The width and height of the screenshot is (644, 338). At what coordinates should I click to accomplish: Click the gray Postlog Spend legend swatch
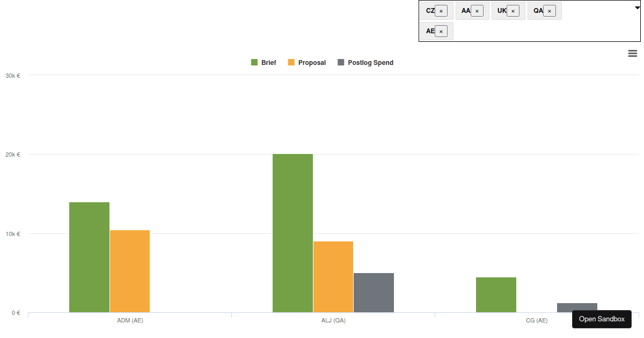pyautogui.click(x=341, y=63)
